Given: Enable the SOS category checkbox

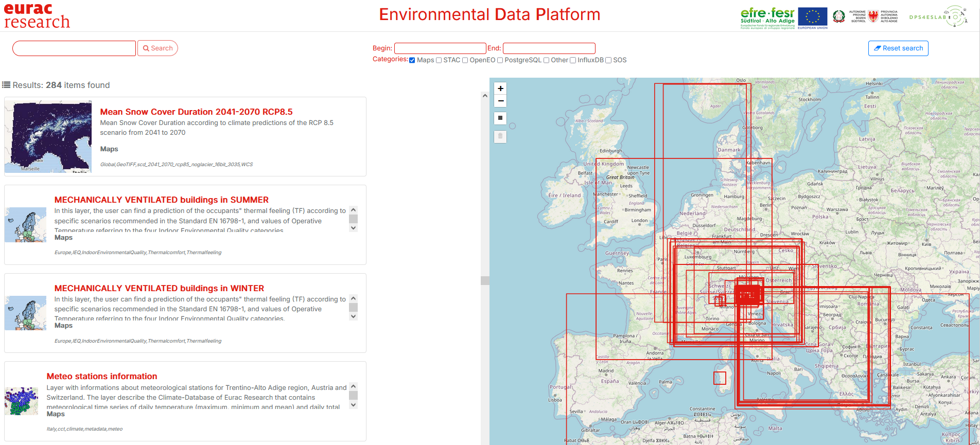Looking at the screenshot, I should [x=608, y=60].
